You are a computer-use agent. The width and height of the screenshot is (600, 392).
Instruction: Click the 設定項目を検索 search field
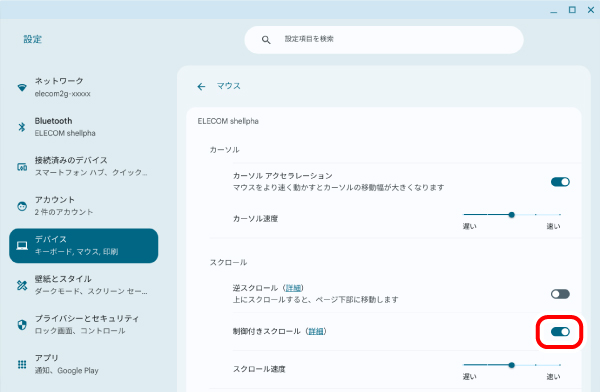(384, 39)
